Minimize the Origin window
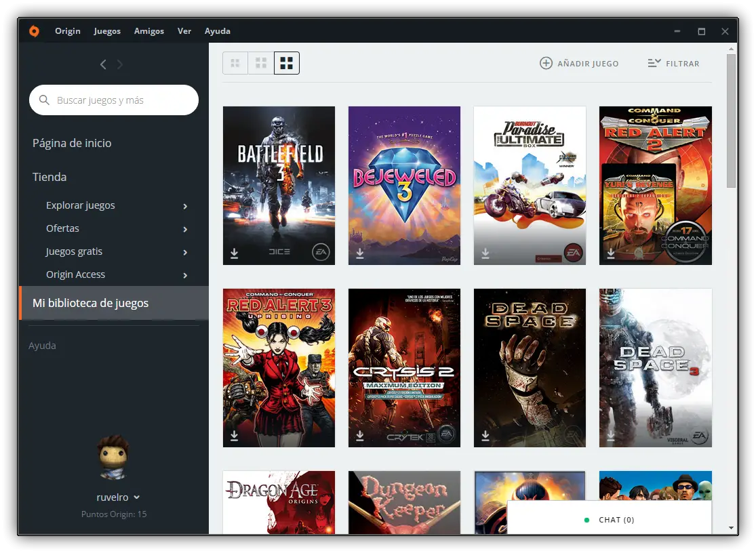 677,31
